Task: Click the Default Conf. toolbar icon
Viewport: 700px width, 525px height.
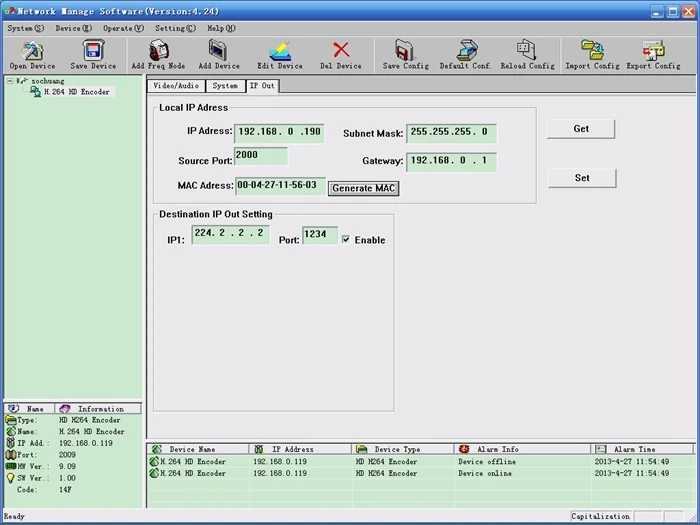Action: [466, 50]
